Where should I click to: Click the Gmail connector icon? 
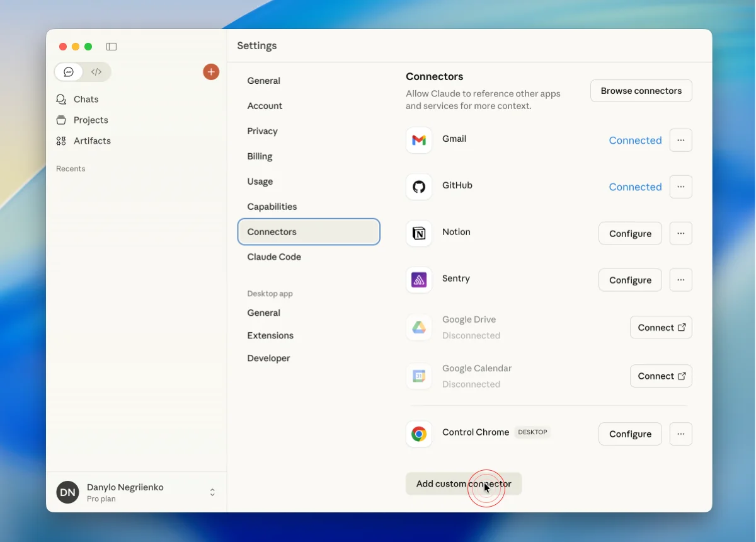click(419, 140)
